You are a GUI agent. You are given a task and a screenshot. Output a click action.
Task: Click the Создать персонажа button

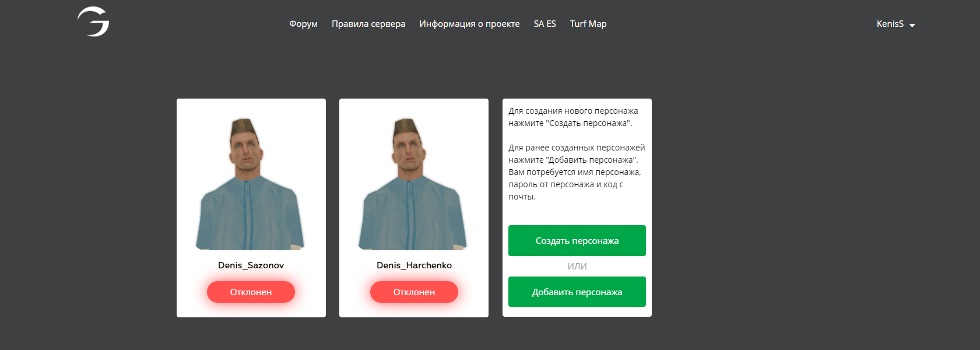577,240
